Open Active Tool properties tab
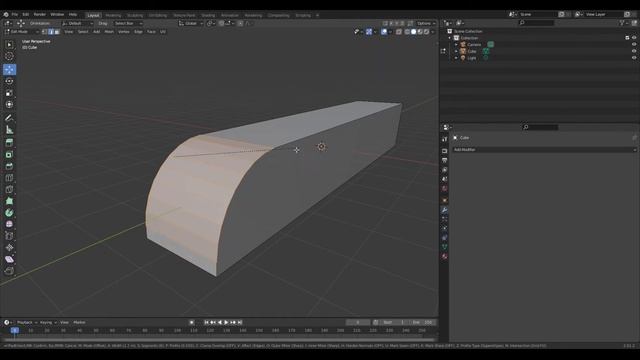The image size is (640, 360). point(444,139)
